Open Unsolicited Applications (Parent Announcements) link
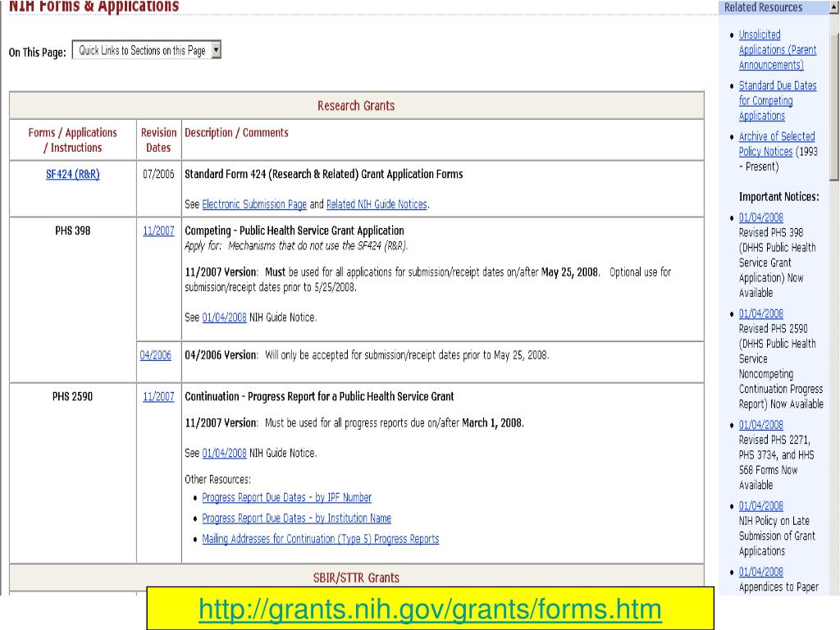The image size is (840, 630). coord(778,50)
